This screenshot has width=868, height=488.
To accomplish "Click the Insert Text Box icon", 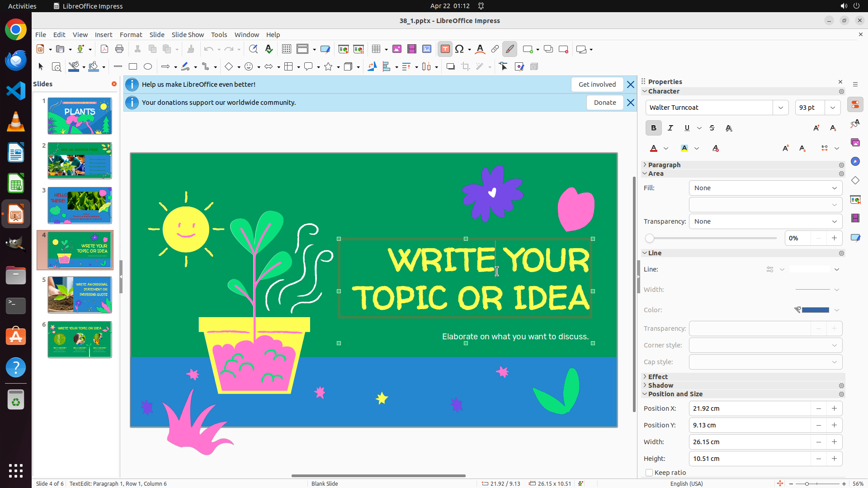I will tap(445, 49).
